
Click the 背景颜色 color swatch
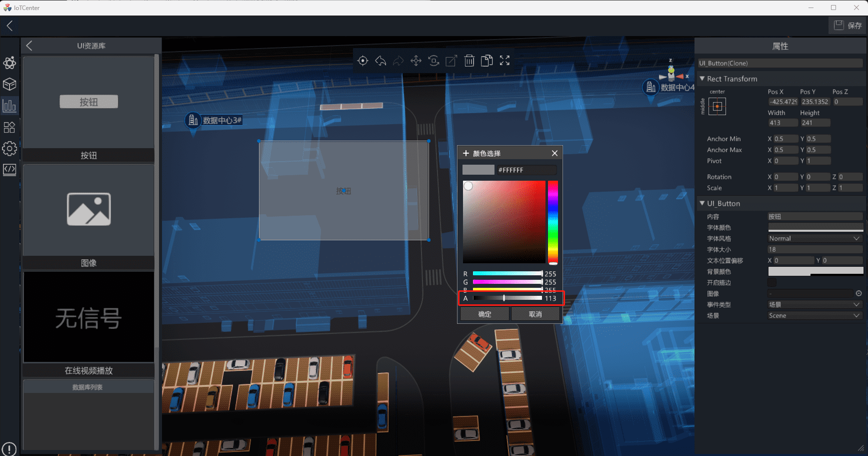(815, 271)
